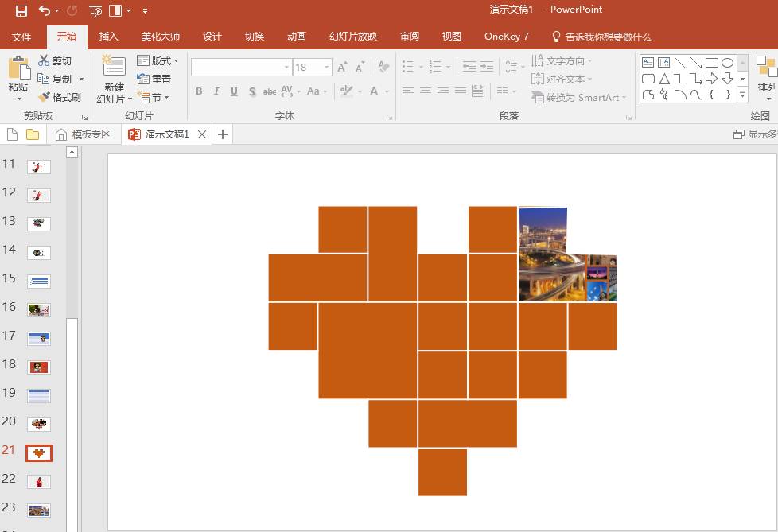Start slideshow from beginning icon in title bar
The height and width of the screenshot is (532, 778).
click(95, 10)
